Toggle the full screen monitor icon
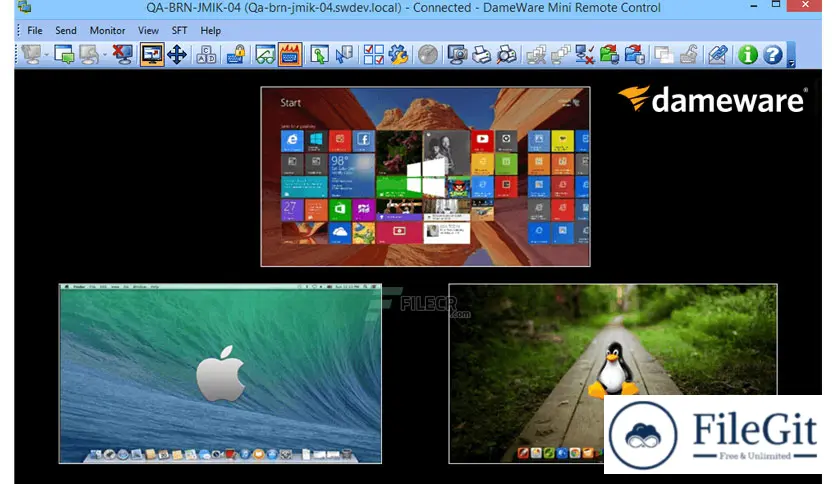This screenshot has height=484, width=836. point(152,54)
